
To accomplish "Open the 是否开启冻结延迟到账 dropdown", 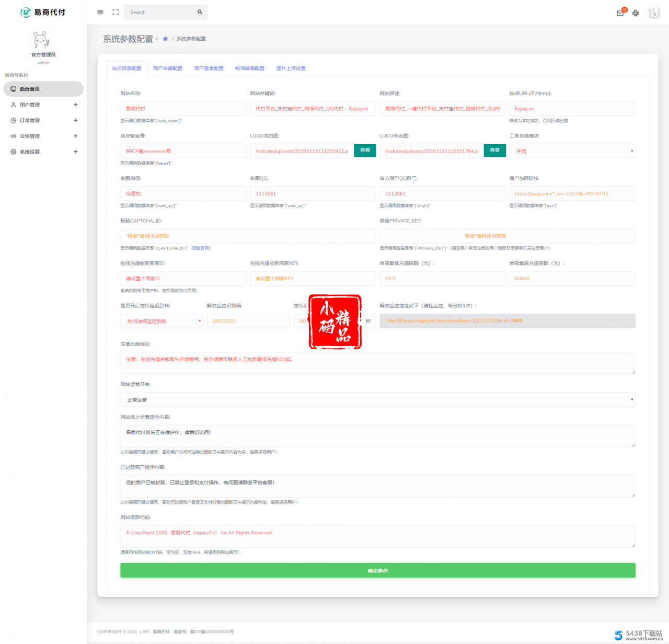I will [x=162, y=321].
